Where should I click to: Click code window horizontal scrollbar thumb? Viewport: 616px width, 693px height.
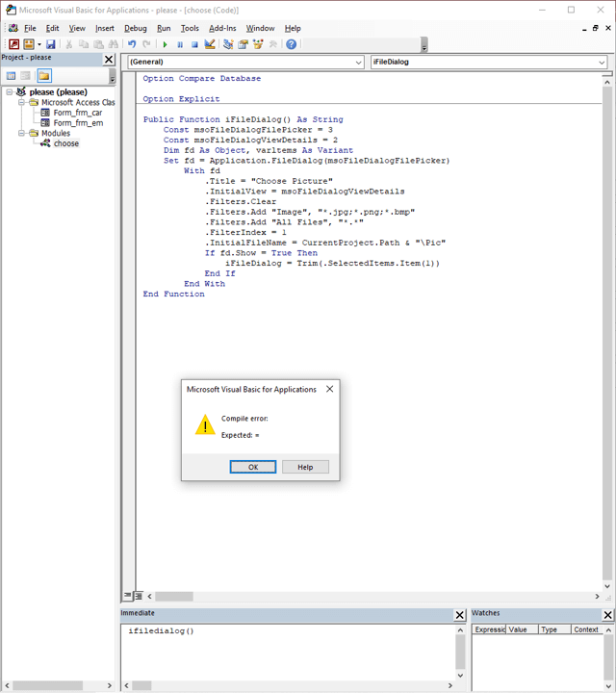[173, 596]
